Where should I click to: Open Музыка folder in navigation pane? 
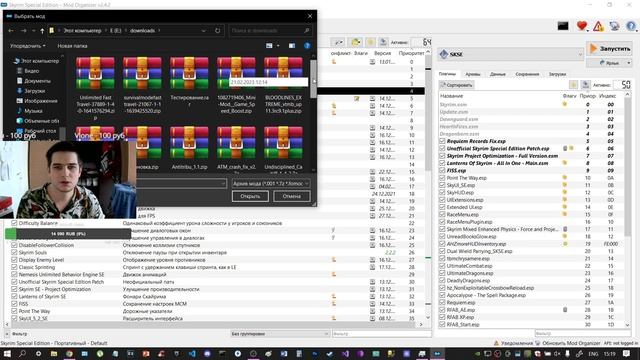click(29, 111)
